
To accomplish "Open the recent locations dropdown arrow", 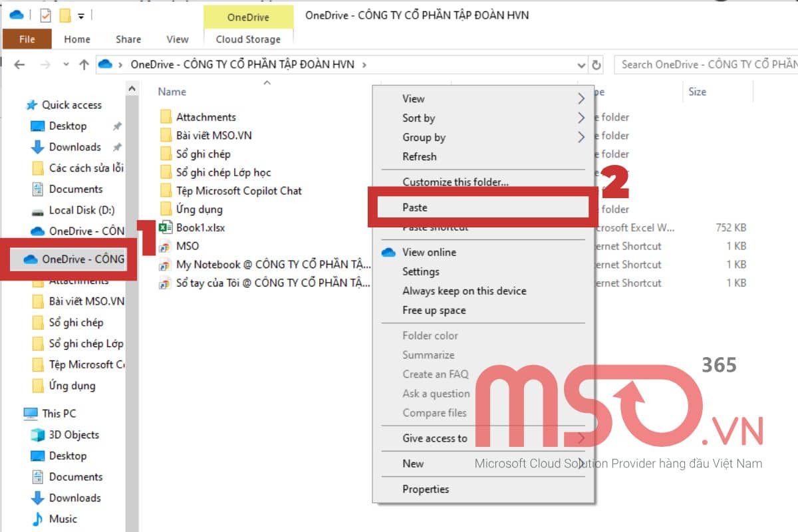I will (x=65, y=65).
